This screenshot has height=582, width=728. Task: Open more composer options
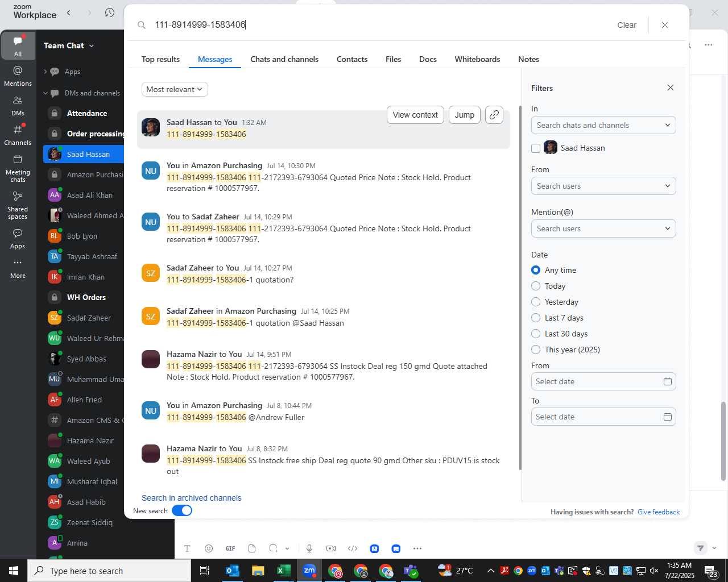[x=417, y=548]
